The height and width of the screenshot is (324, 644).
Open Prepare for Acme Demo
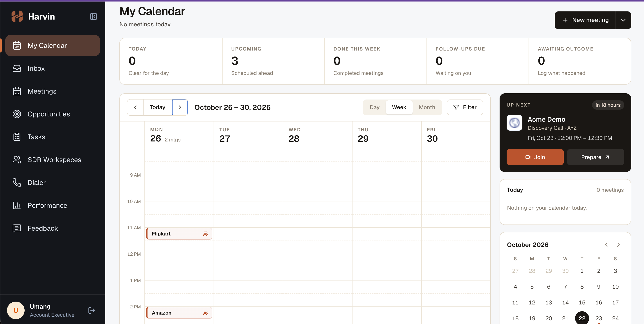pyautogui.click(x=595, y=157)
